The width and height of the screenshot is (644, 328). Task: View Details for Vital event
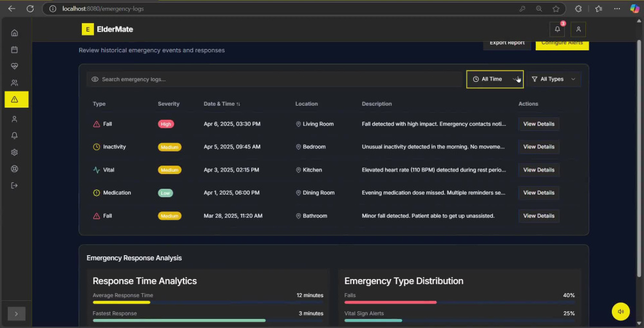pos(538,169)
